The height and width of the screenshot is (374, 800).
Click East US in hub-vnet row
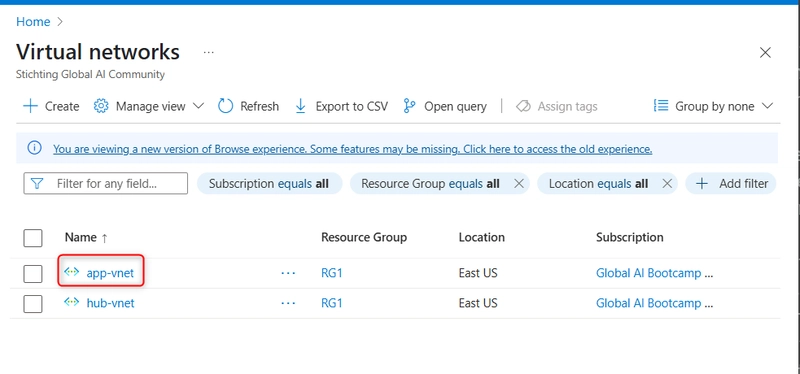tap(478, 303)
